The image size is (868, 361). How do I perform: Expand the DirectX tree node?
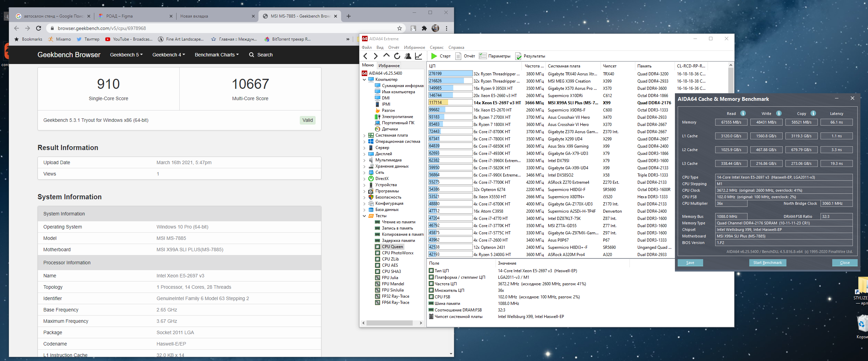click(364, 179)
